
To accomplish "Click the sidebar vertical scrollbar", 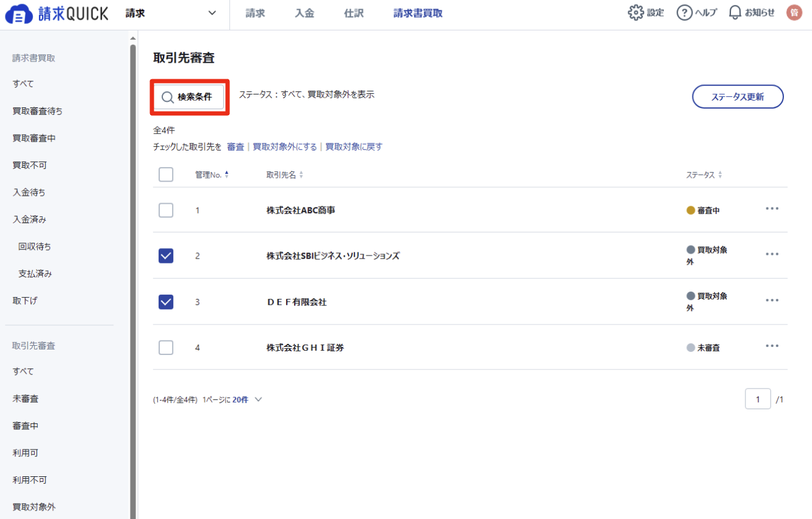I will coord(133,281).
